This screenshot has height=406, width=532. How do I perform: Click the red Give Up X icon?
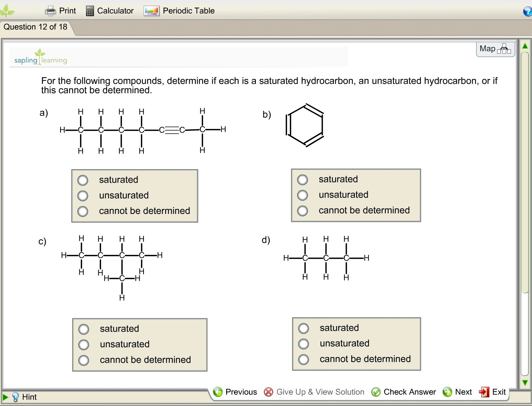[268, 392]
